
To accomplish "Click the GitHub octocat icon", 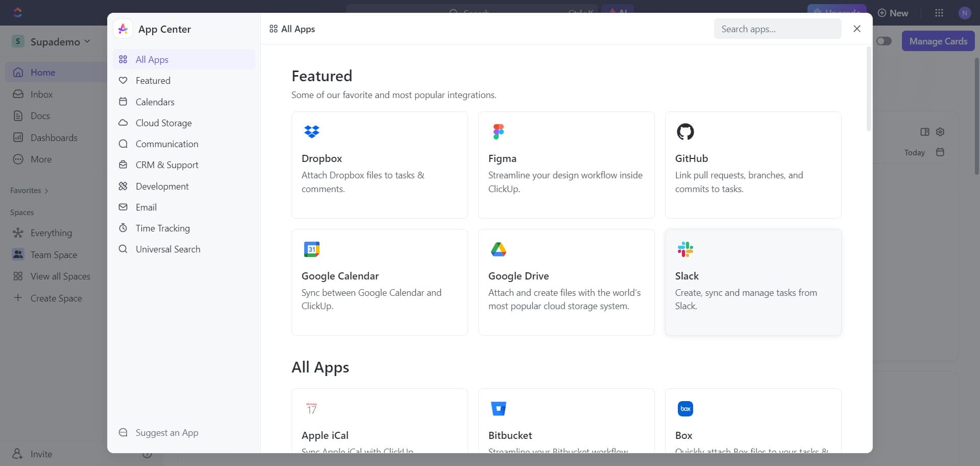I will pos(685,131).
